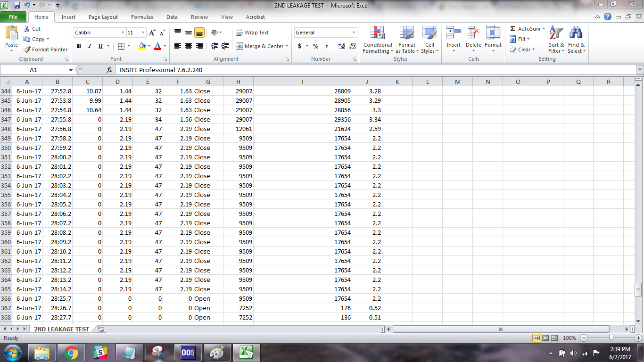Apply Comma Style format
This screenshot has height=362, width=644.
coord(326,46)
